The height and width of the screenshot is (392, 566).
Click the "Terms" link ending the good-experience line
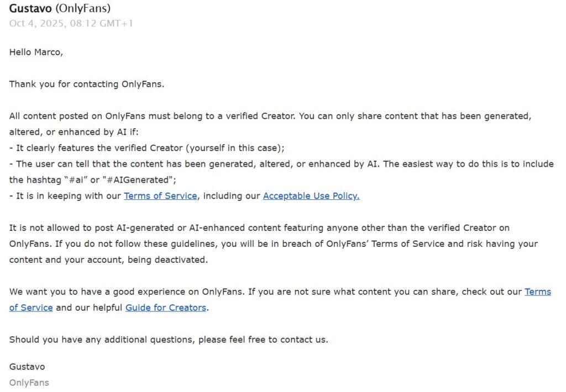[x=537, y=292]
